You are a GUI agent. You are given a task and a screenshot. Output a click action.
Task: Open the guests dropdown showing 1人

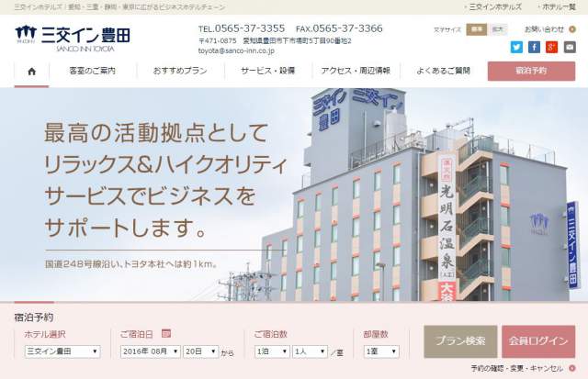point(310,351)
